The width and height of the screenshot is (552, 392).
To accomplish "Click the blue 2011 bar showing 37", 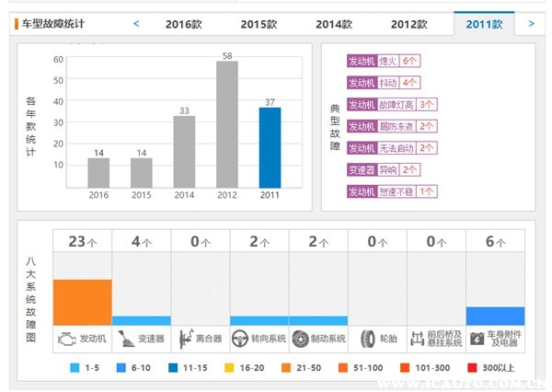I will pyautogui.click(x=270, y=147).
